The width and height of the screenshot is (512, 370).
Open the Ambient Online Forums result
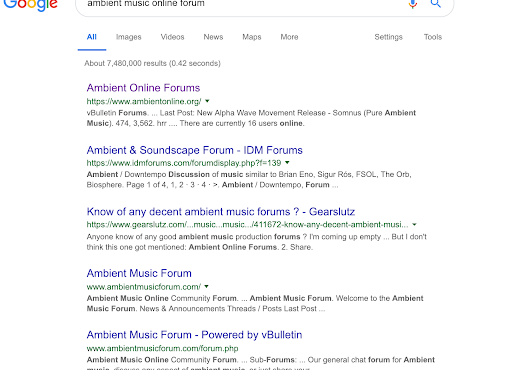pos(143,88)
